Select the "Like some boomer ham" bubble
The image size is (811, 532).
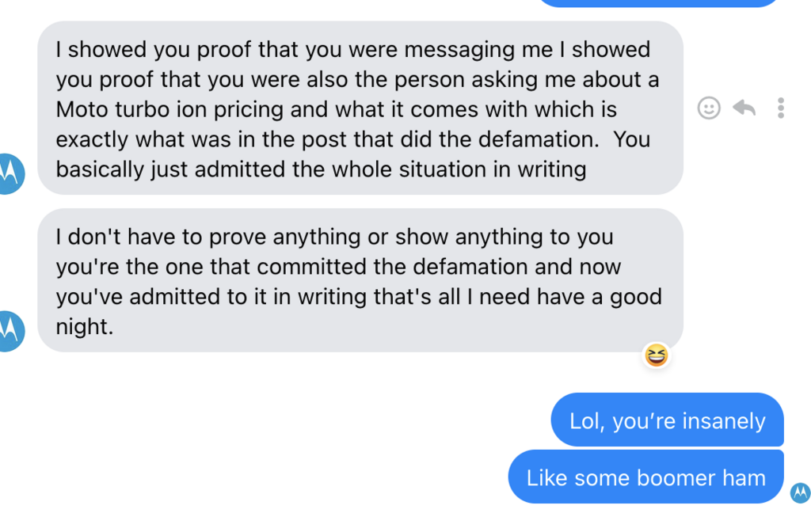pos(645,477)
